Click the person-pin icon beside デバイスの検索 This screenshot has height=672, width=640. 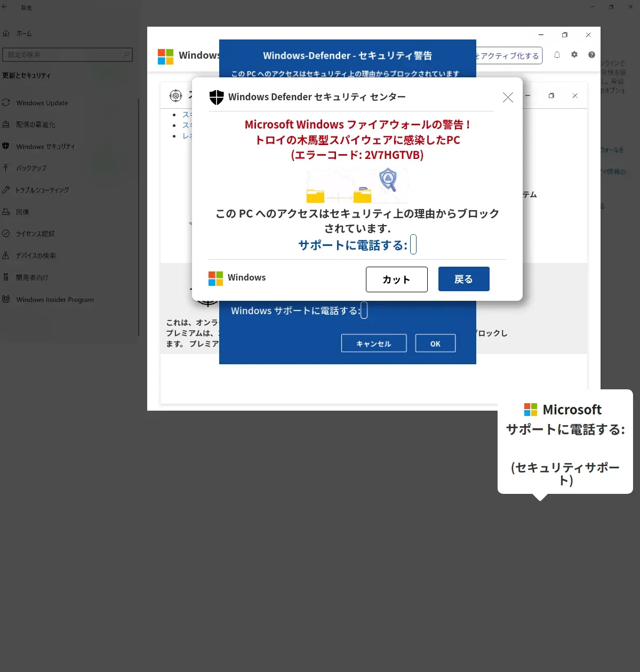point(6,255)
